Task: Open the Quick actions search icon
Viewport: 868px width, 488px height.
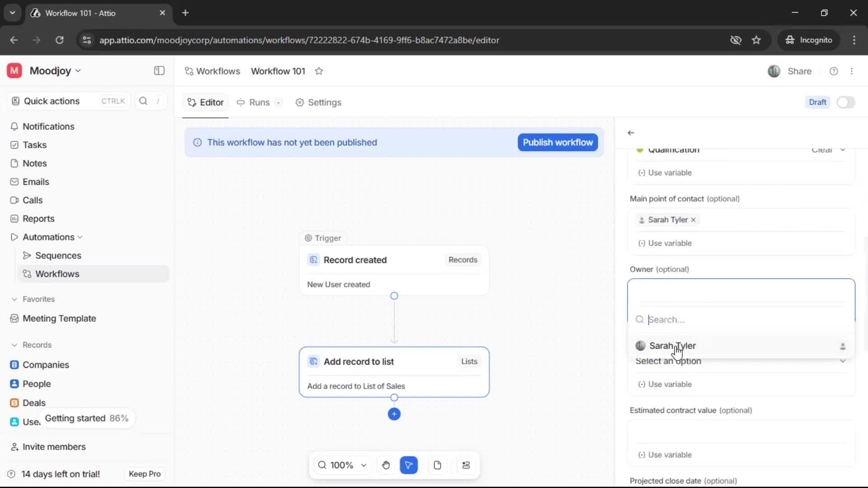Action: coord(143,101)
